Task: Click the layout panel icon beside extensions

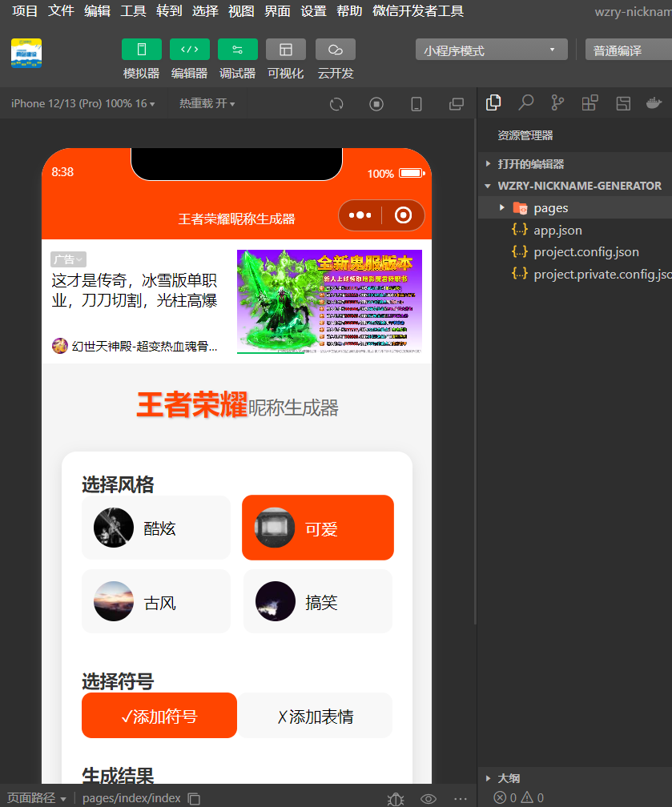Action: (623, 103)
